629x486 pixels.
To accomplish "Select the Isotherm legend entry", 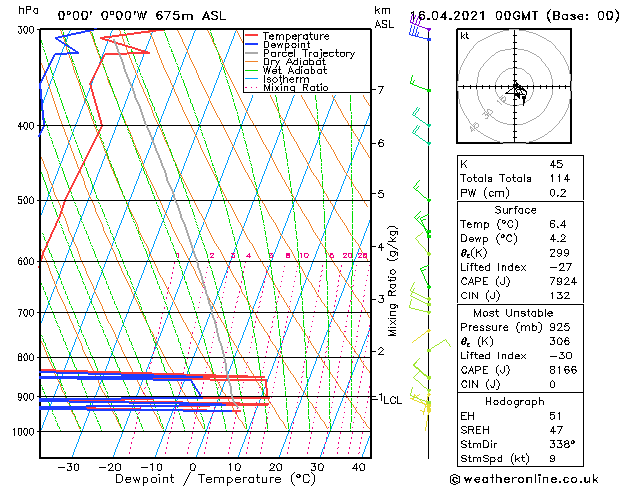I will [x=286, y=79].
